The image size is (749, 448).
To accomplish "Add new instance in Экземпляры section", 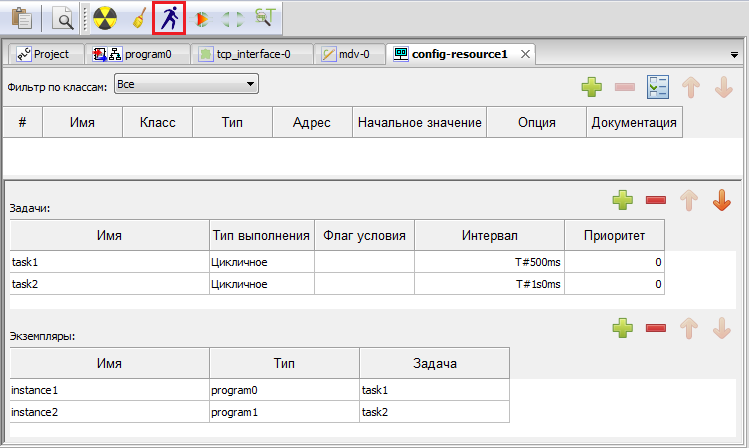I will pyautogui.click(x=624, y=327).
